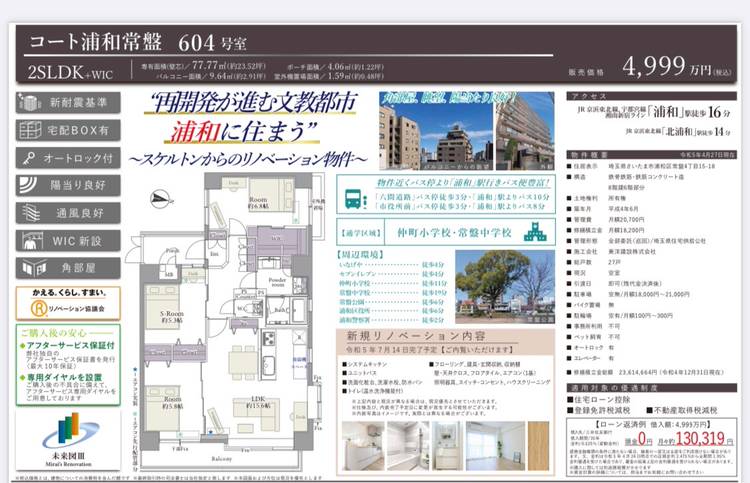The height and width of the screenshot is (483, 750).
Task: Click the sunlight icon beside 陽当り良好
Action: [29, 185]
